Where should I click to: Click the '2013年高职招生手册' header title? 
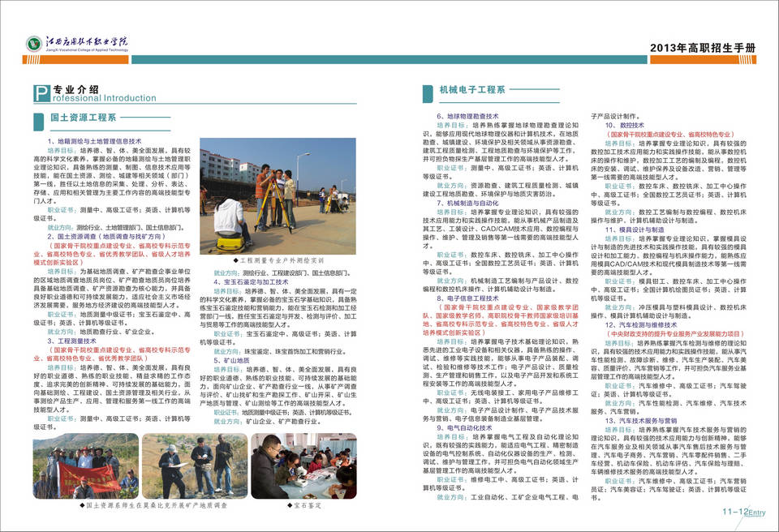pyautogui.click(x=703, y=48)
